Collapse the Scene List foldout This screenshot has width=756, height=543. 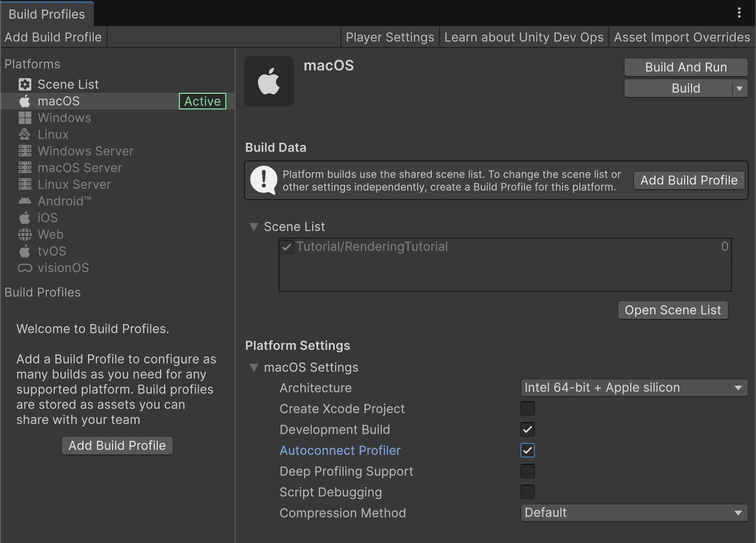[x=254, y=227]
